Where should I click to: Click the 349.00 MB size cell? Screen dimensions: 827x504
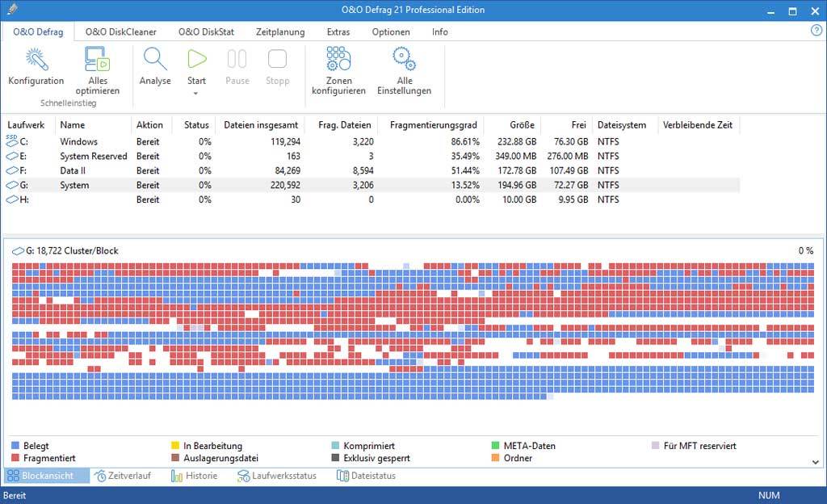click(x=515, y=156)
